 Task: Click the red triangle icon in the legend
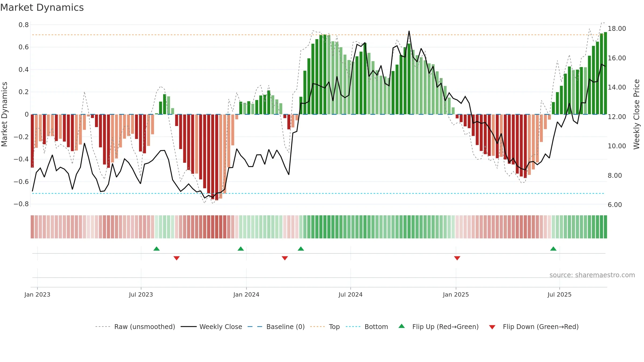[492, 327]
